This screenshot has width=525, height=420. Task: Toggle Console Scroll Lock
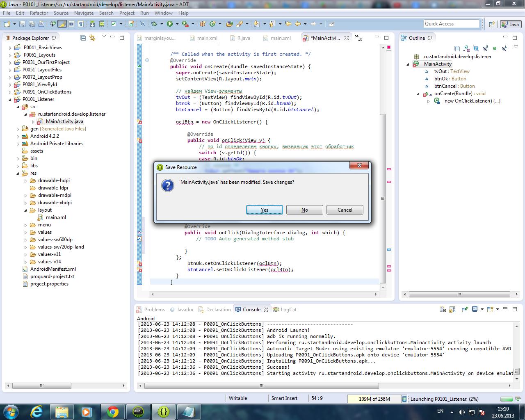[452, 309]
